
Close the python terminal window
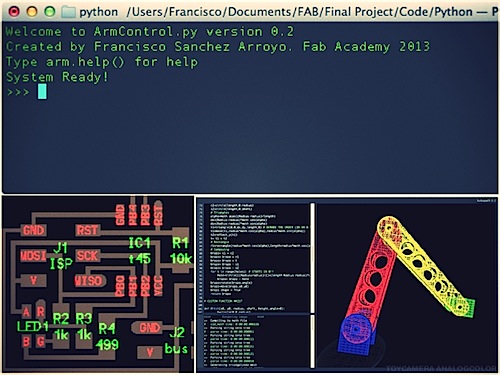[x=14, y=12]
